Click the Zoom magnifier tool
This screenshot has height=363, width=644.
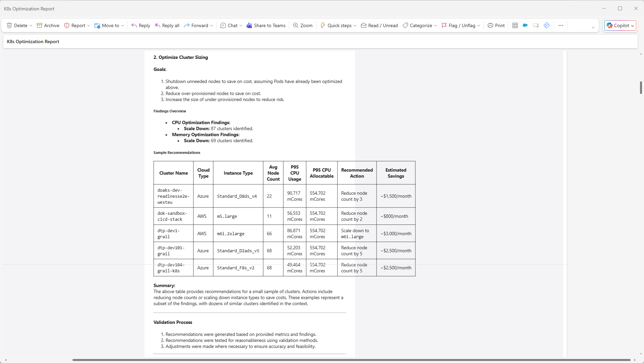pyautogui.click(x=302, y=25)
